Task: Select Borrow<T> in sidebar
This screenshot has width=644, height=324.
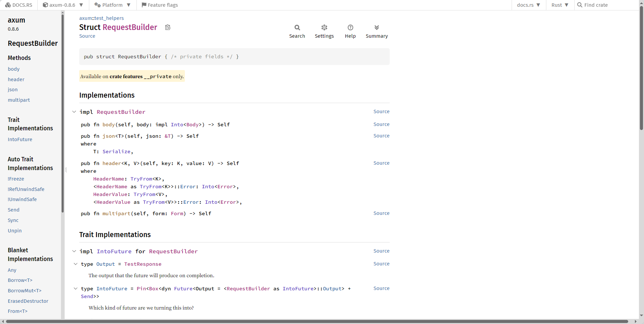Action: 20,280
